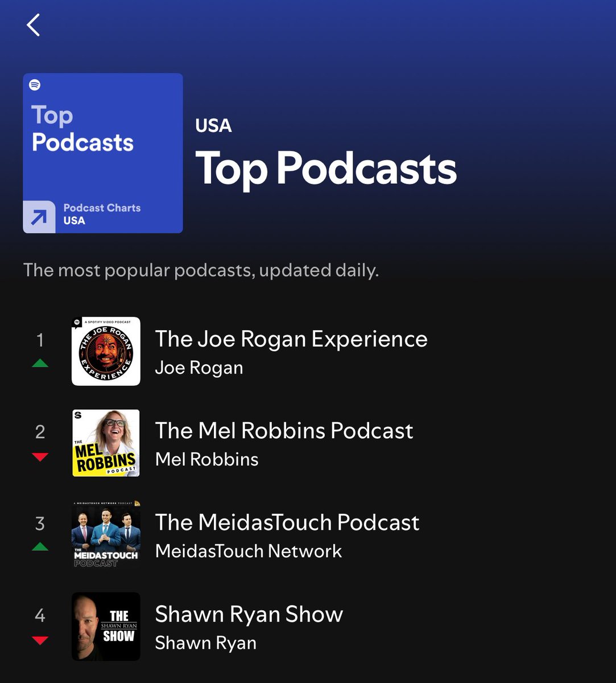616x683 pixels.
Task: Select the Shawn Ryan Show title
Action: (x=249, y=615)
